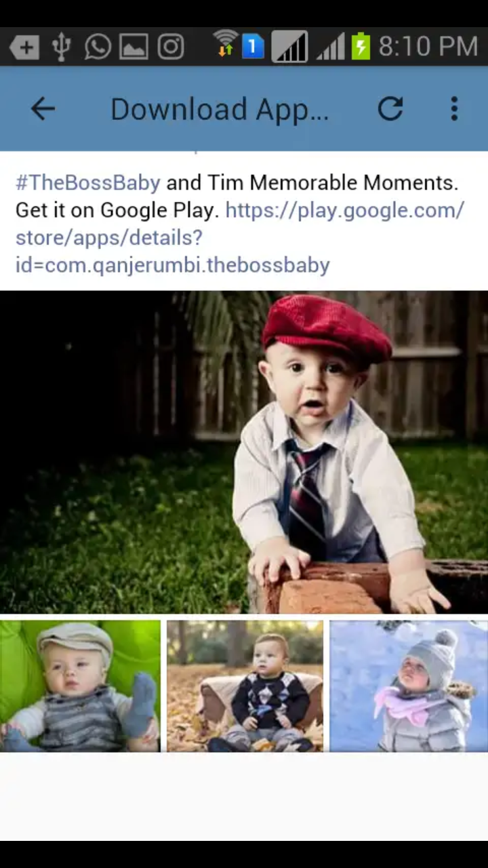Tap the plus tag notification icon
This screenshot has width=488, height=868.
(x=24, y=47)
